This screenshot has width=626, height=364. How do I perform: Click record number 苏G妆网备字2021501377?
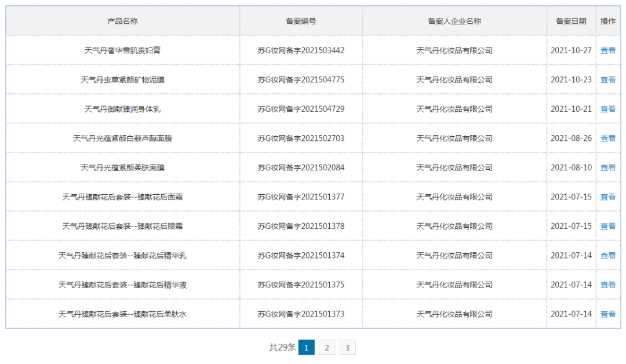[x=301, y=196]
